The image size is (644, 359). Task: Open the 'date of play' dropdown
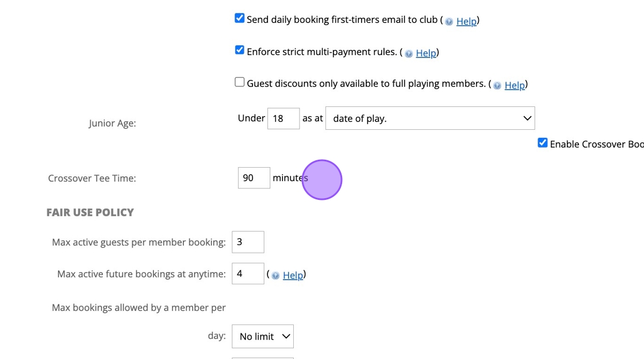[x=430, y=118]
